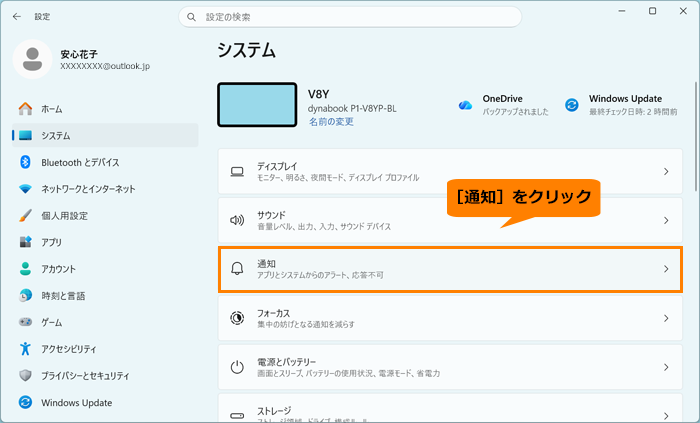Click the Windows Update icon in sidebar
700x423 pixels.
[25, 402]
